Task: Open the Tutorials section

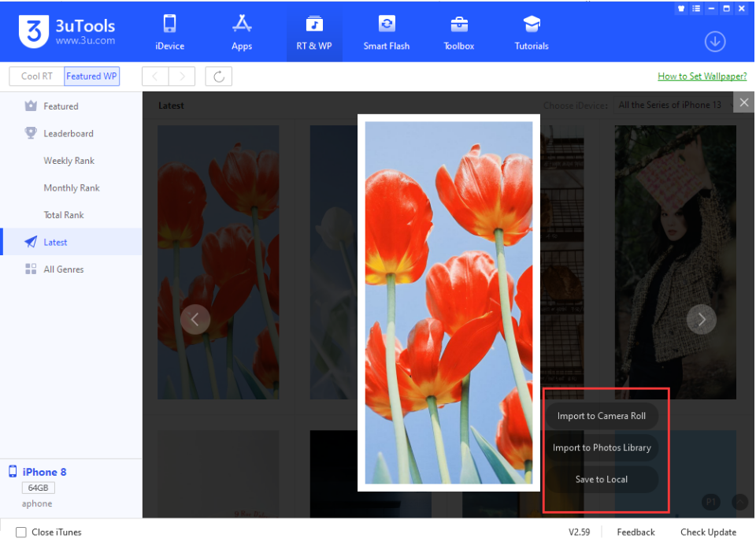Action: pyautogui.click(x=532, y=33)
